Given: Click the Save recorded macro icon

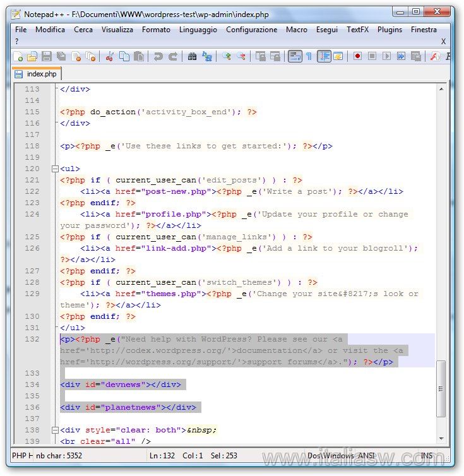Looking at the screenshot, I should [416, 56].
